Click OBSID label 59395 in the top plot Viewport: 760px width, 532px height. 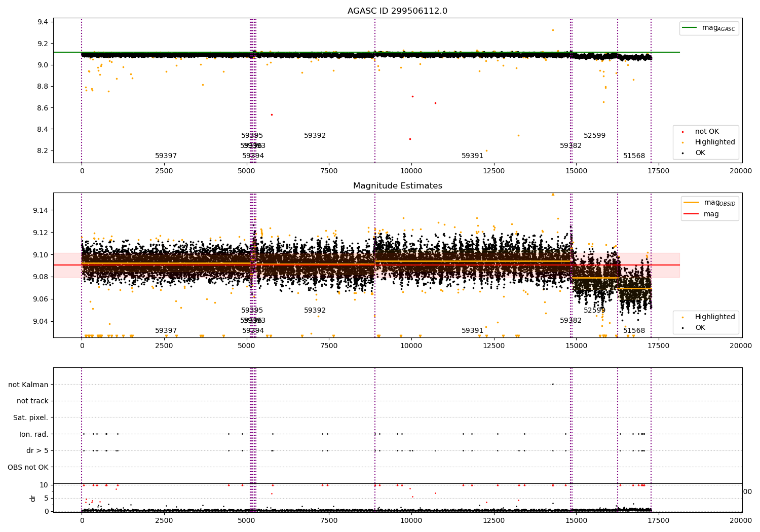(x=252, y=136)
